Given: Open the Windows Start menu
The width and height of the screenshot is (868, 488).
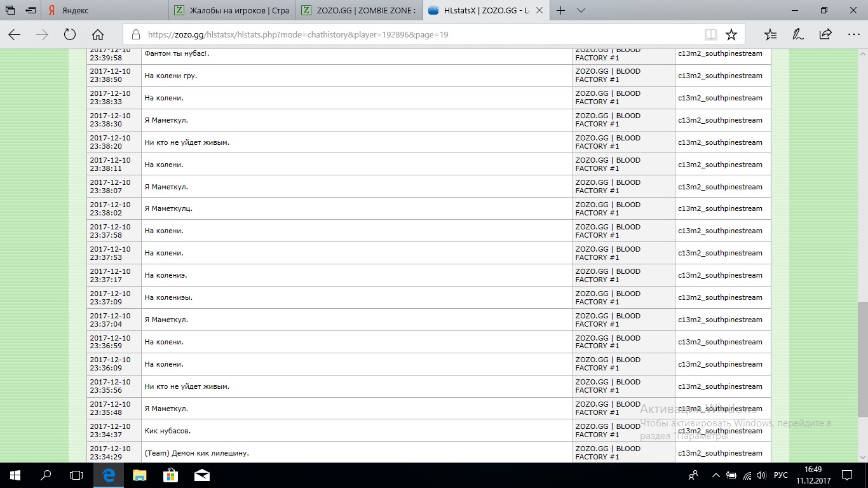Looking at the screenshot, I should [15, 475].
